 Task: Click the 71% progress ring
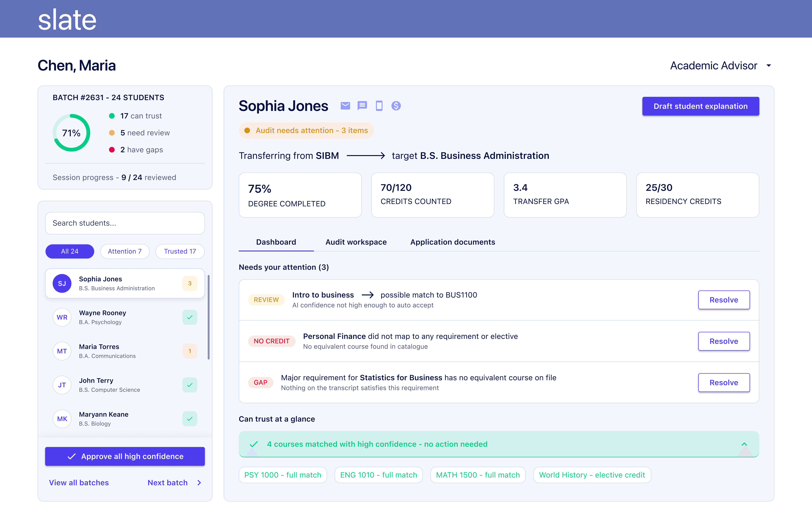click(x=71, y=133)
